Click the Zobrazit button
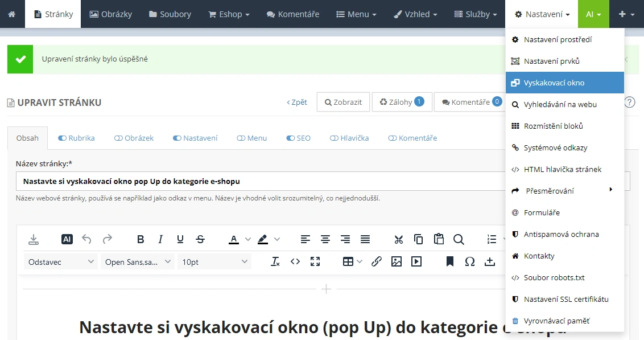644x340 pixels. pos(343,102)
